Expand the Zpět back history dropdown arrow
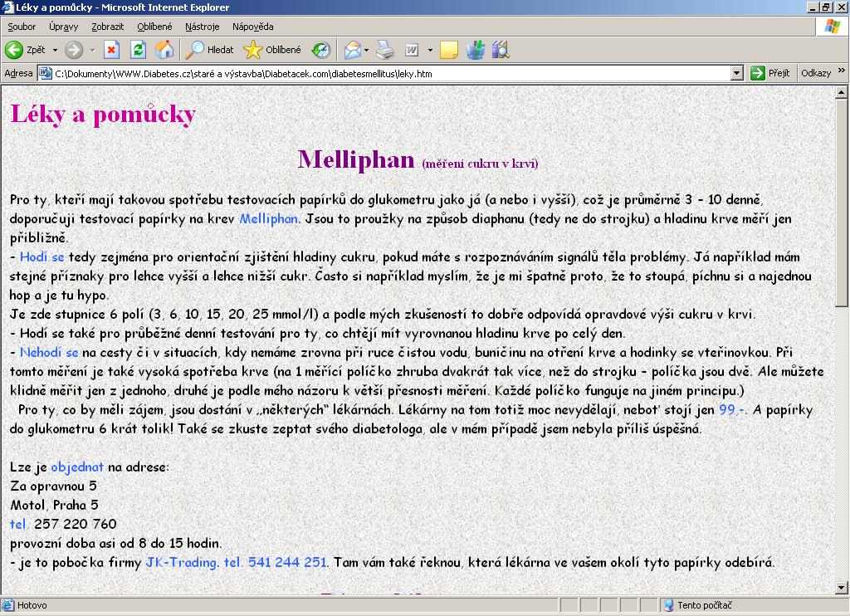The height and width of the screenshot is (616, 850). (55, 50)
